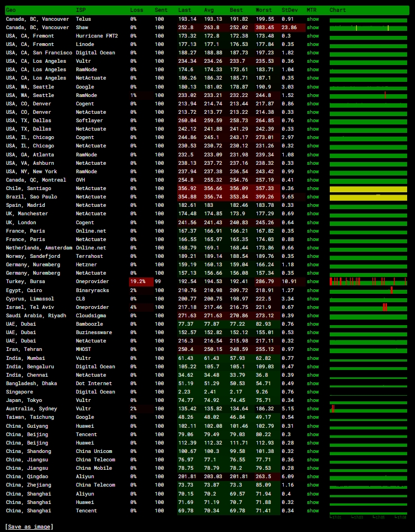Click the ISP column header

[81, 10]
